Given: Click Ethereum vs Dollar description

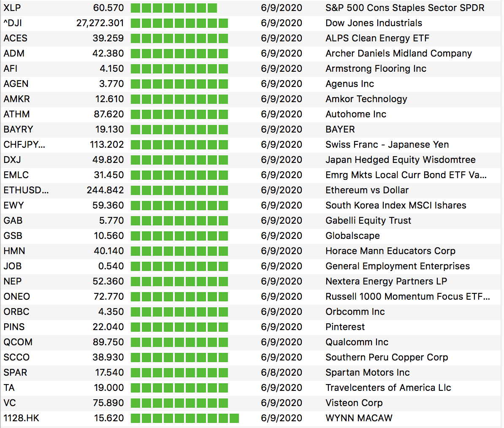Looking at the screenshot, I should 367,190.
